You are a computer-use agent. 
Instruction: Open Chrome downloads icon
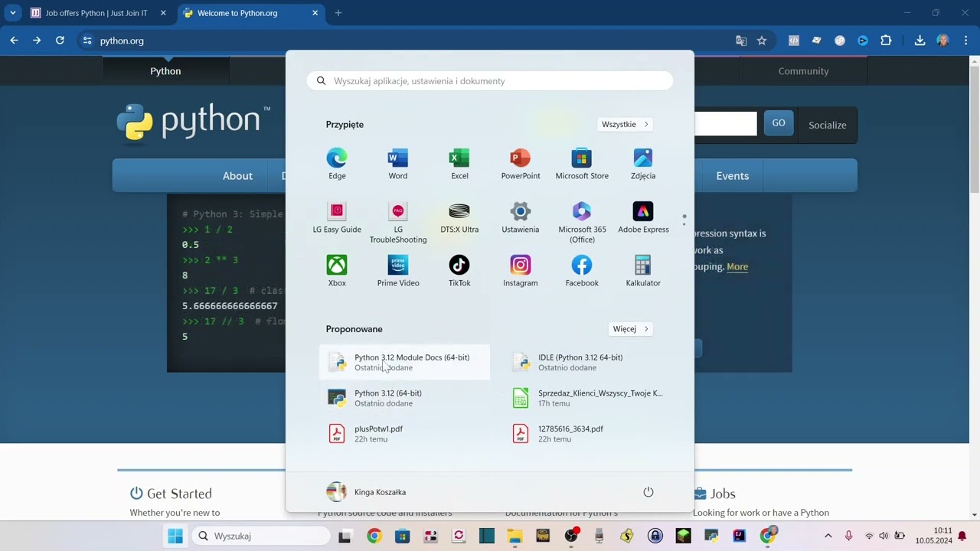click(x=920, y=41)
